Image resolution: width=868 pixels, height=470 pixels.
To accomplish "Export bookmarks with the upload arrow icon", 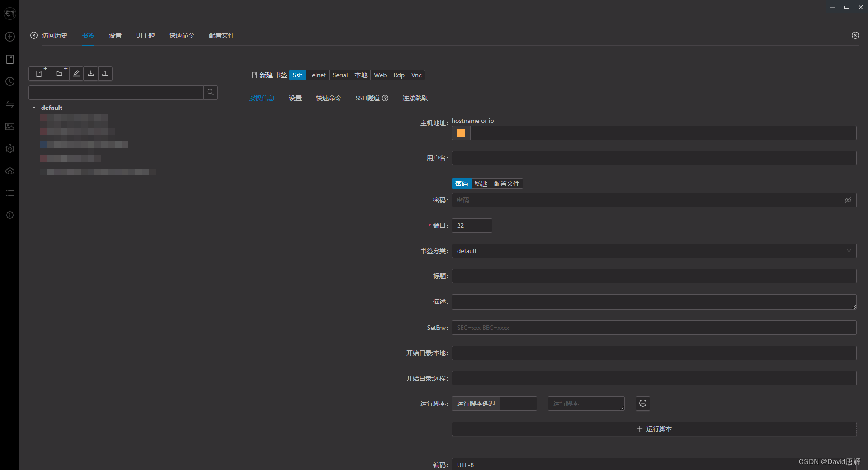I will 105,74.
